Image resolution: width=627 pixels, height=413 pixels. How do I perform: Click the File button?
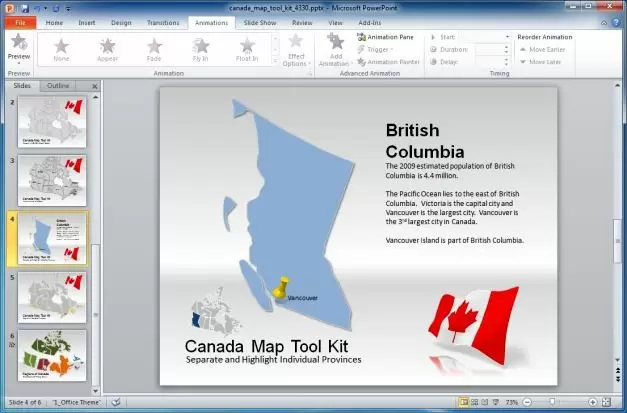coord(19,21)
